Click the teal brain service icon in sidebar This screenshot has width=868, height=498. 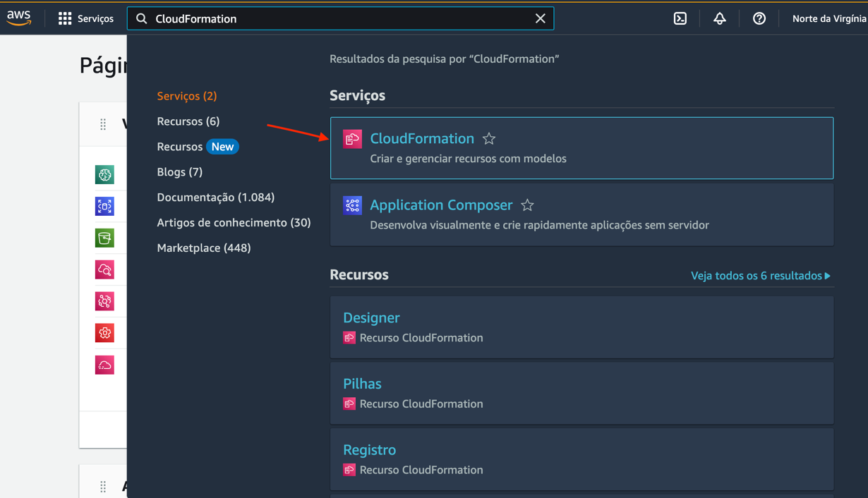point(104,175)
